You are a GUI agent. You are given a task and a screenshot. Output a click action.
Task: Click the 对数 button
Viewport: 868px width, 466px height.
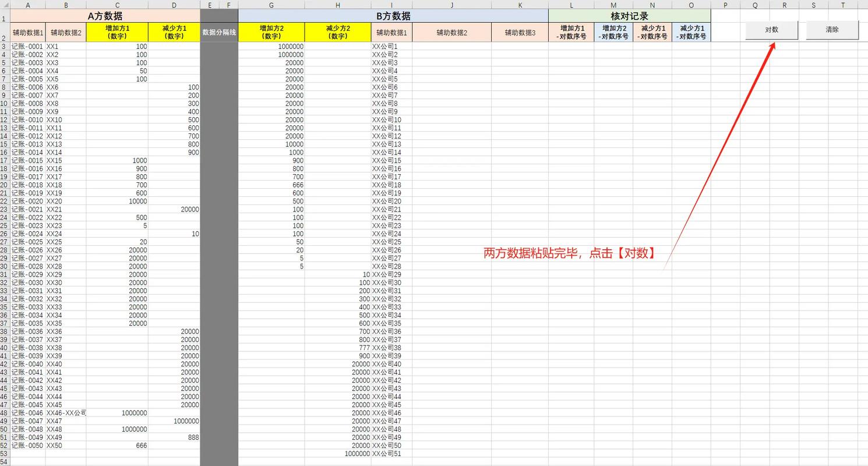coord(771,30)
